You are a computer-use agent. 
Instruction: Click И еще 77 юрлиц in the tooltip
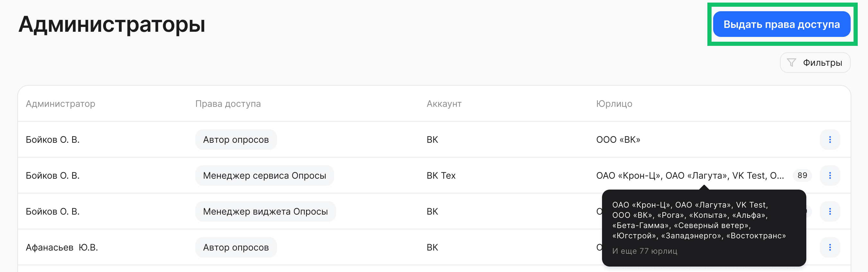tap(644, 251)
